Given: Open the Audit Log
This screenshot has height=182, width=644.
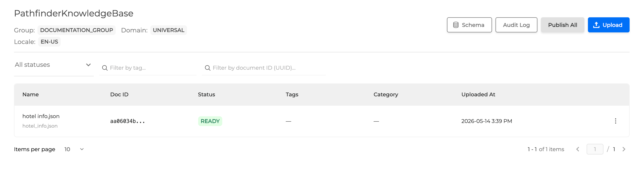Looking at the screenshot, I should (516, 25).
